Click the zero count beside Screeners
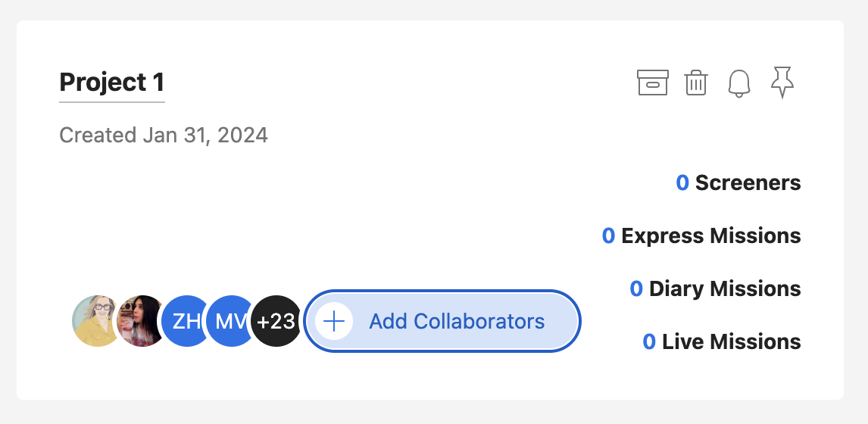The width and height of the screenshot is (868, 424). (682, 182)
